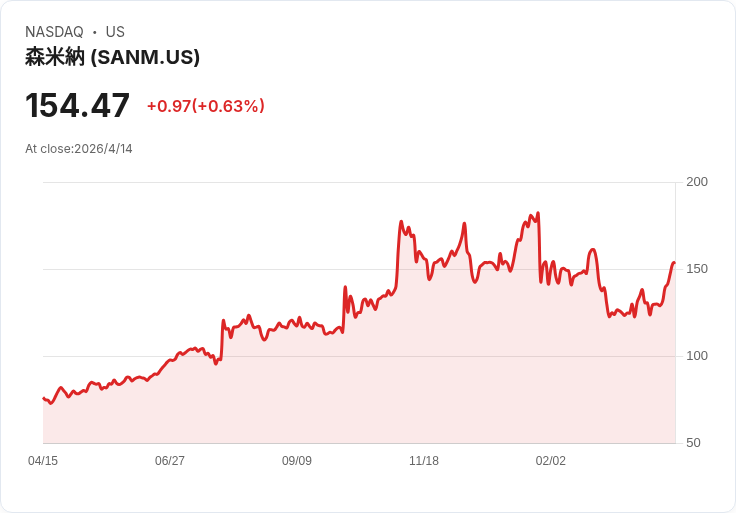Click the rightmost end of the price line
The height and width of the screenshot is (513, 736).
point(674,263)
